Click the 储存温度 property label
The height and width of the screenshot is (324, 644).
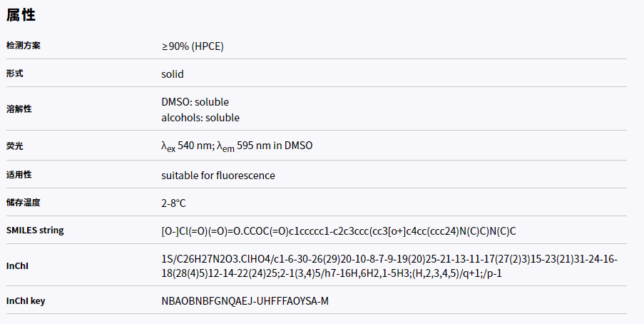pos(24,203)
